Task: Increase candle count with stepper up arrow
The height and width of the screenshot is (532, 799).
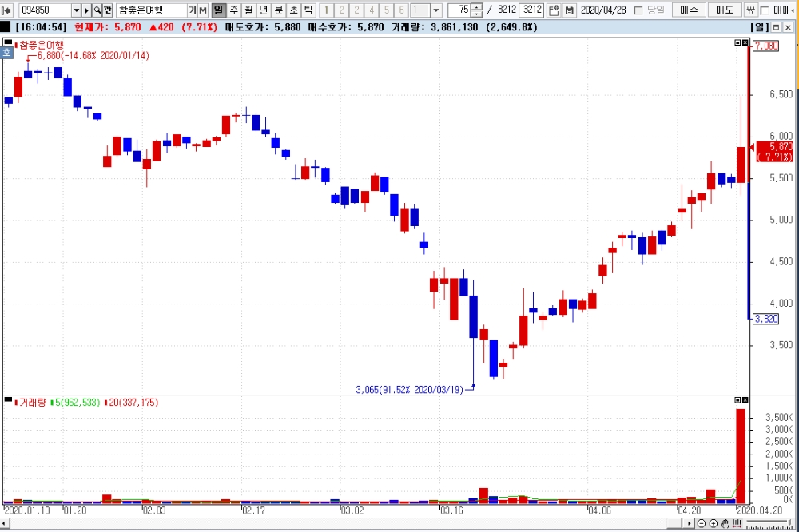Action: (476, 6)
